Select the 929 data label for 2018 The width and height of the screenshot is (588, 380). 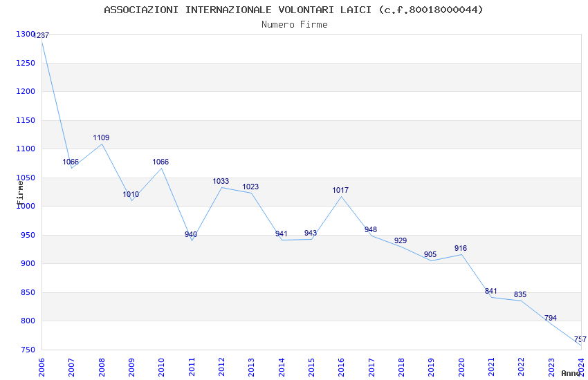point(401,240)
